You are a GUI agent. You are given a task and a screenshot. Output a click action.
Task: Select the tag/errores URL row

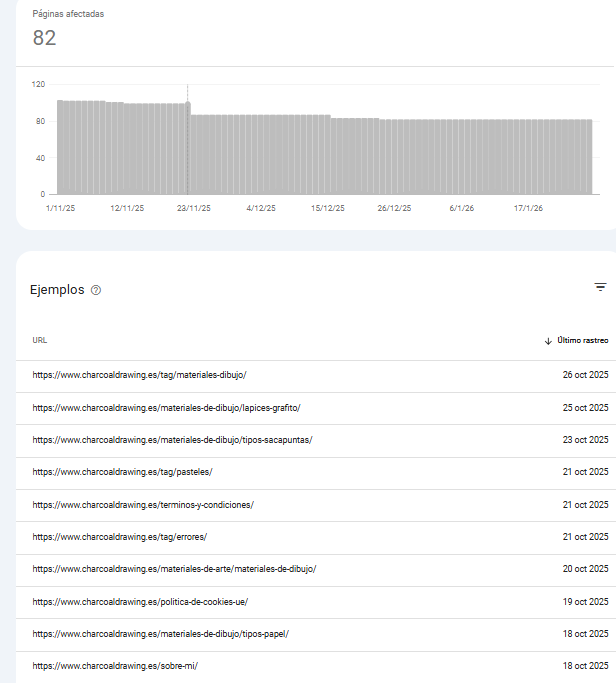pyautogui.click(x=119, y=537)
